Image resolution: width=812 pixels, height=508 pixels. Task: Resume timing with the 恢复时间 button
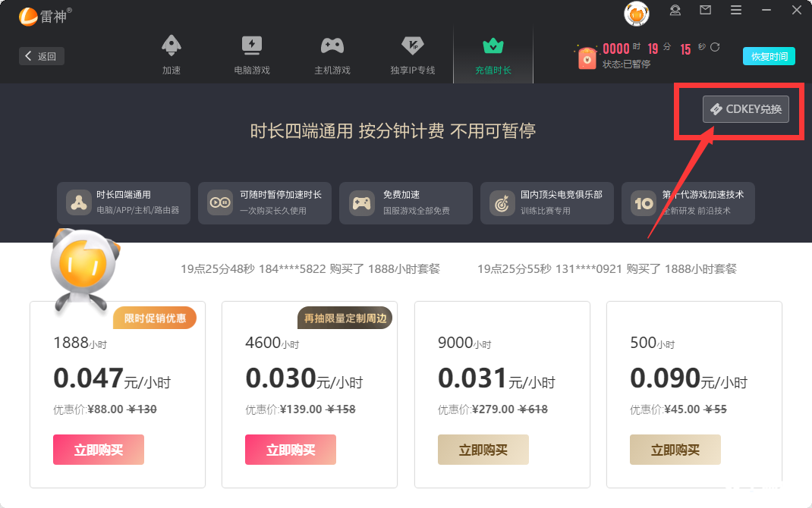point(768,56)
